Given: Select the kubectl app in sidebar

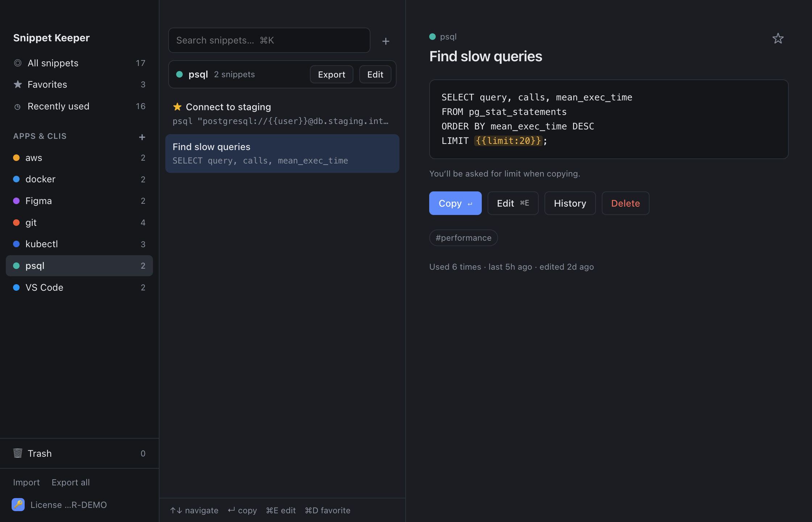Looking at the screenshot, I should [79, 244].
